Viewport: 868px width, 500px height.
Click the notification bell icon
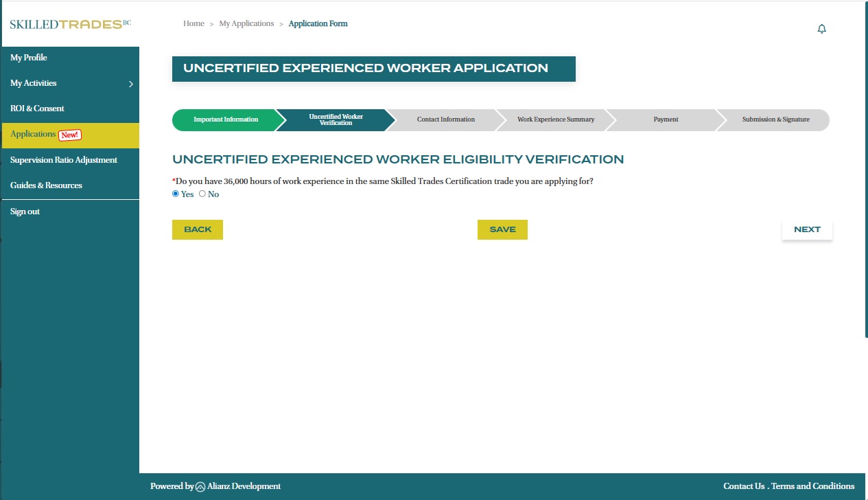pyautogui.click(x=821, y=29)
